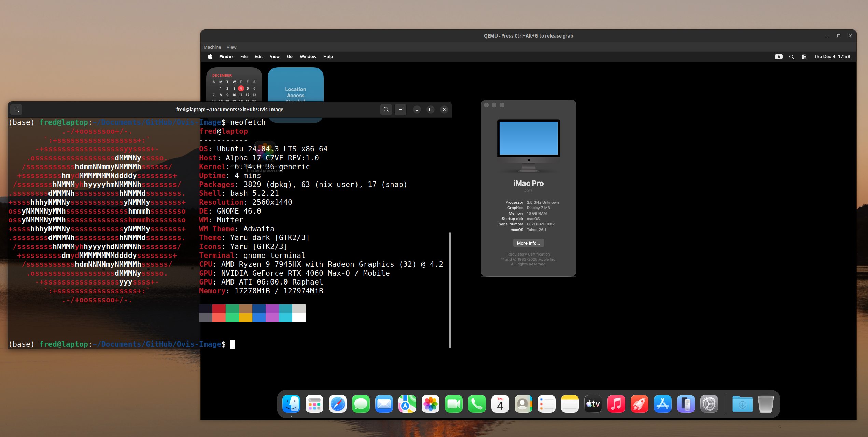Click the More Info... button
The width and height of the screenshot is (868, 437).
coord(528,243)
